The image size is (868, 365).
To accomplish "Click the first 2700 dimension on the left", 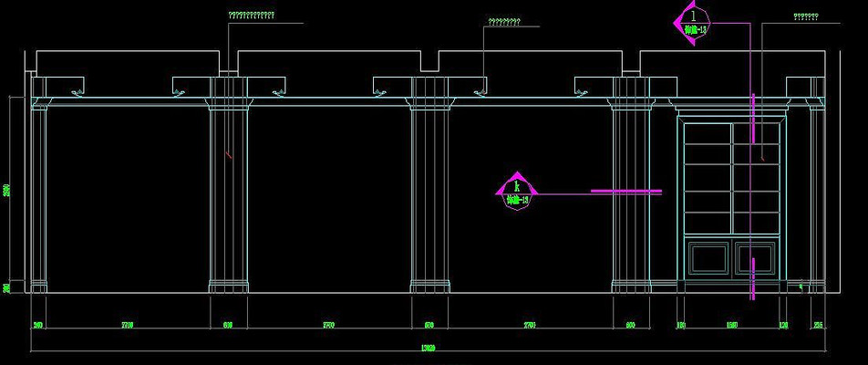I will tap(129, 324).
